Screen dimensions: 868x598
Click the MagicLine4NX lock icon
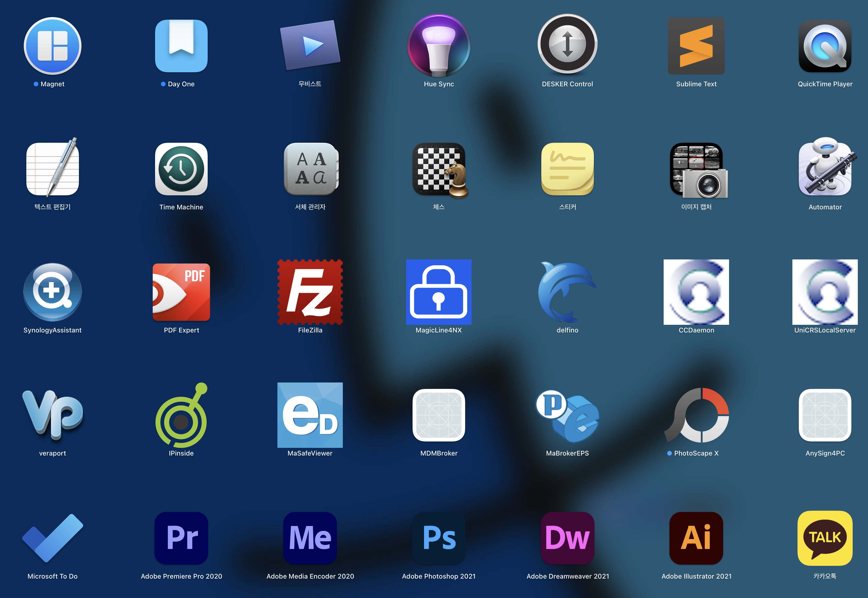coord(439,292)
